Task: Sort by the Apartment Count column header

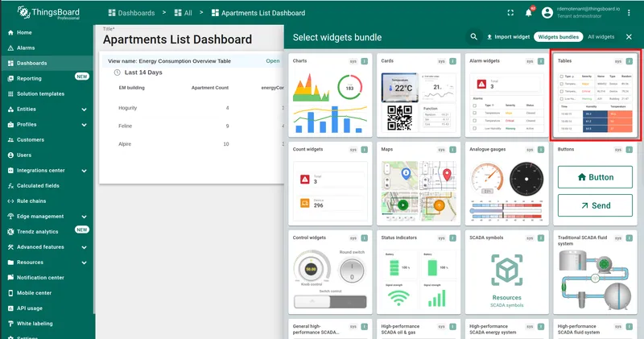Action: click(210, 88)
